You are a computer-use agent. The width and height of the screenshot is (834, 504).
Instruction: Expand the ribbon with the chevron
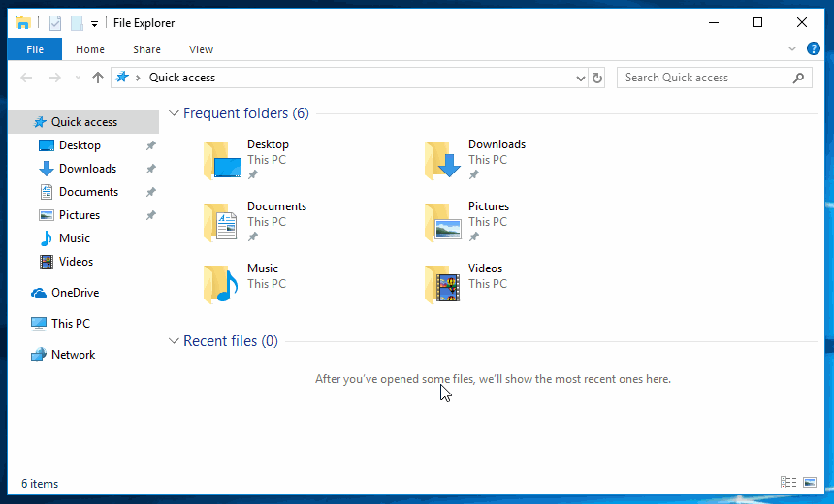(x=792, y=48)
